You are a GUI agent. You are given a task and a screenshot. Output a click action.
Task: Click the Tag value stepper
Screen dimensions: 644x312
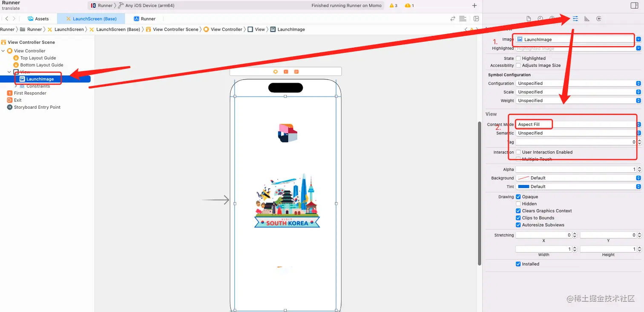[639, 142]
